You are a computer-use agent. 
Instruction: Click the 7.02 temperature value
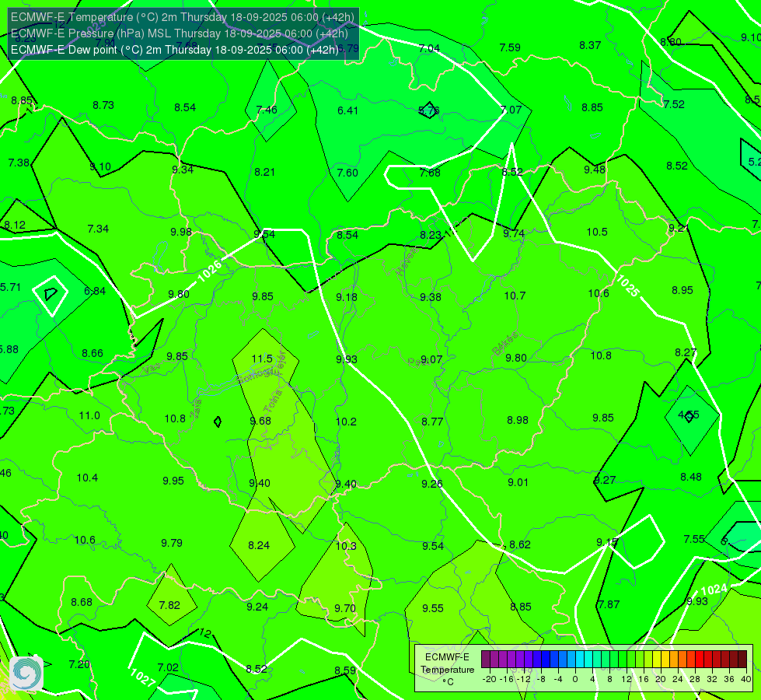(168, 667)
